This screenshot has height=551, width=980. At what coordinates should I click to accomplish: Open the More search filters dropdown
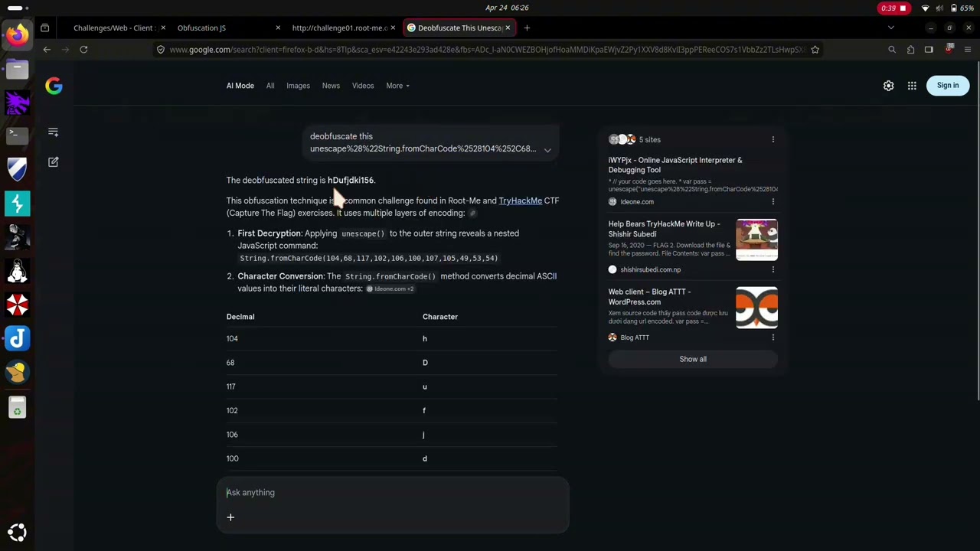point(397,86)
